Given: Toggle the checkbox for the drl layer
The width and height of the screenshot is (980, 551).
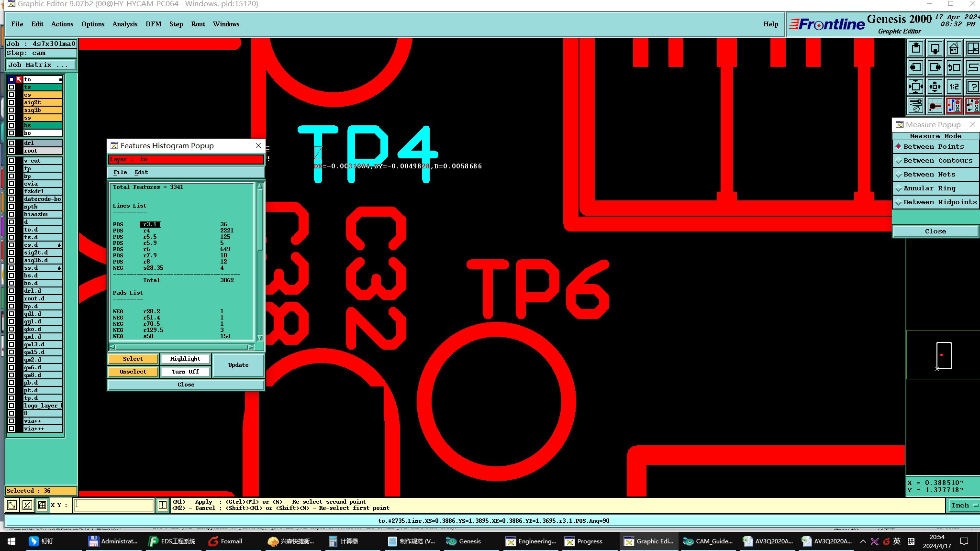Looking at the screenshot, I should 11,143.
